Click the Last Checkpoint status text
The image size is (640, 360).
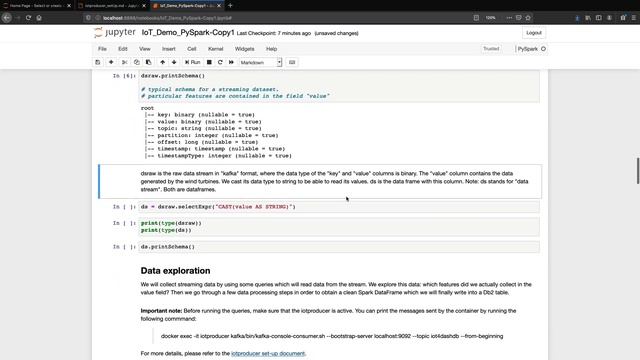click(273, 33)
